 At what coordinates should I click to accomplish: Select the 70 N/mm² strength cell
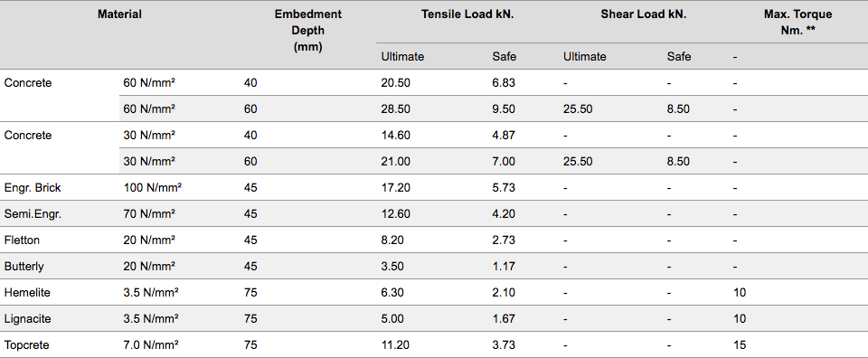tap(149, 214)
